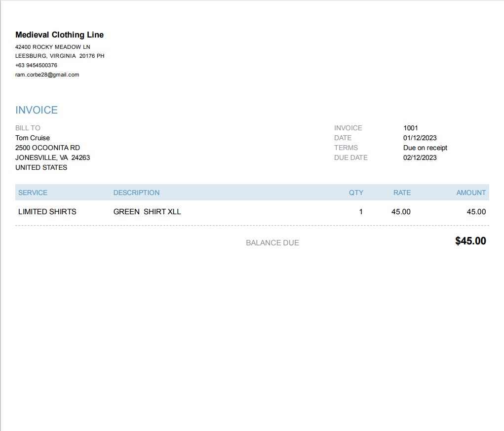This screenshot has width=504, height=431.
Task: Click the DESCRIPTION column header
Action: point(136,193)
